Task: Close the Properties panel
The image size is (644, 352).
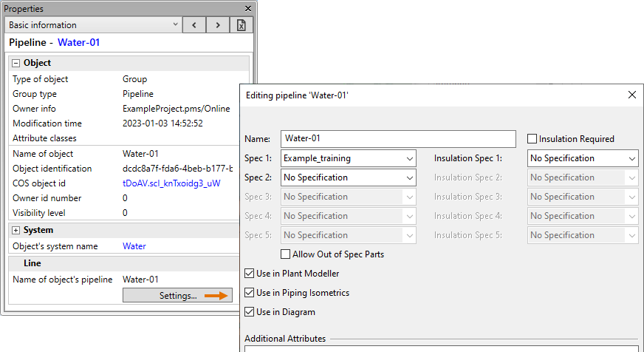Action: coord(247,8)
